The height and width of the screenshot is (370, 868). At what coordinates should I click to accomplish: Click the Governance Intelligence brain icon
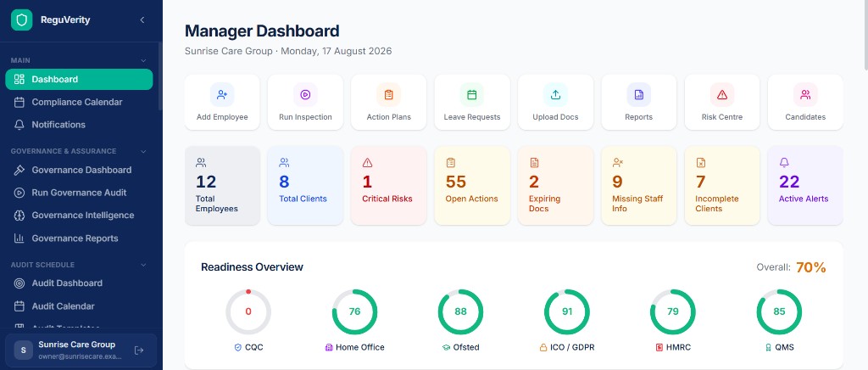tap(19, 216)
